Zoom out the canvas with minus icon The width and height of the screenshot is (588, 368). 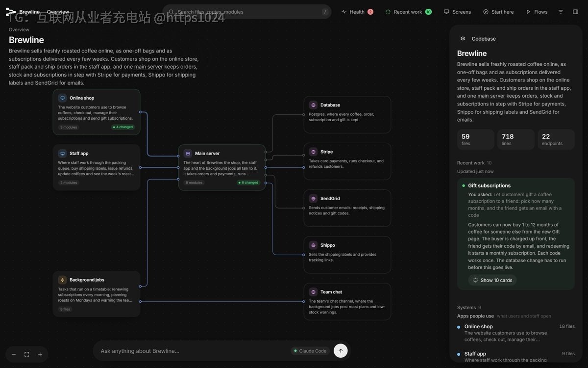point(14,354)
